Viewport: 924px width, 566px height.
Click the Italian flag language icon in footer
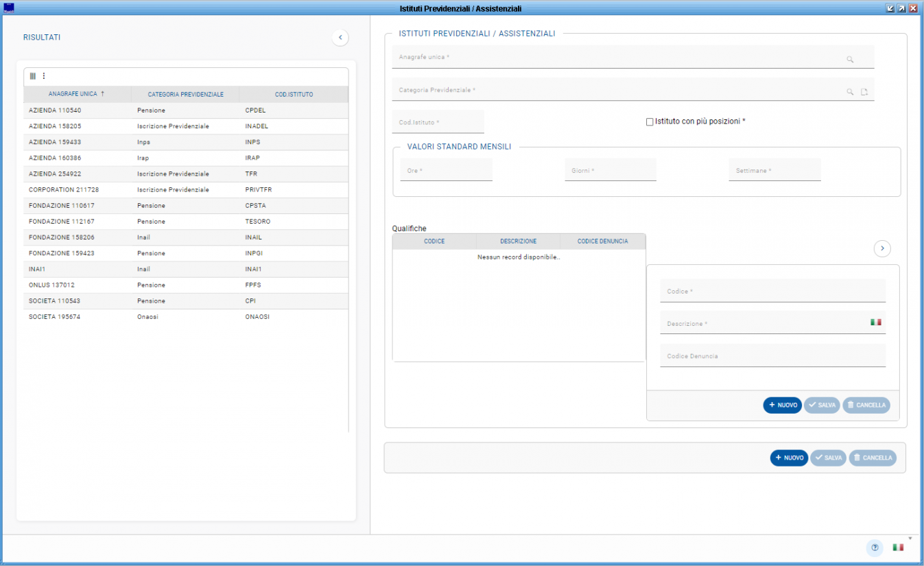tap(897, 547)
